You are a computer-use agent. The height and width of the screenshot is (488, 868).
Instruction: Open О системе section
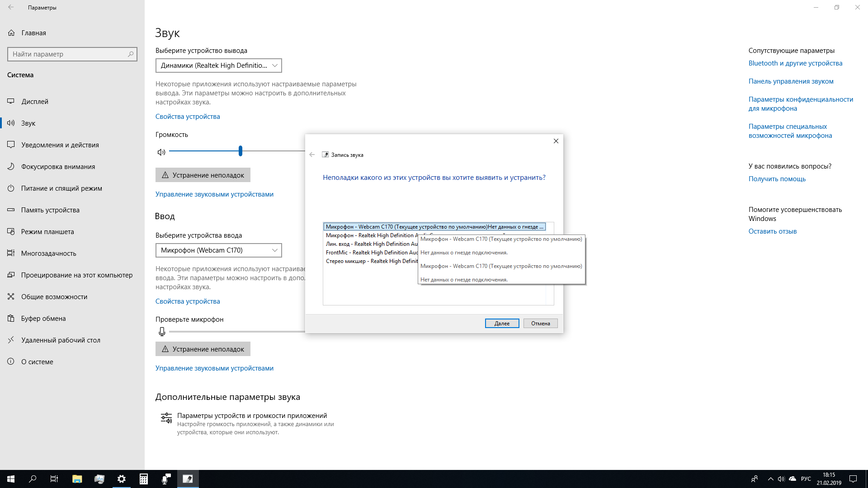pyautogui.click(x=72, y=362)
